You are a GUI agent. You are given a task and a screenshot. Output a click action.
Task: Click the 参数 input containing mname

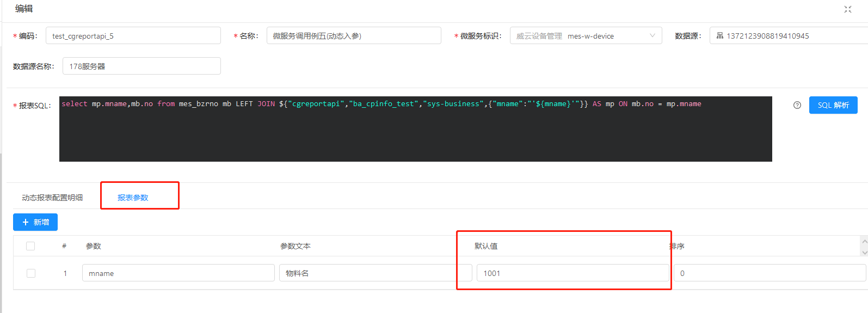[178, 273]
